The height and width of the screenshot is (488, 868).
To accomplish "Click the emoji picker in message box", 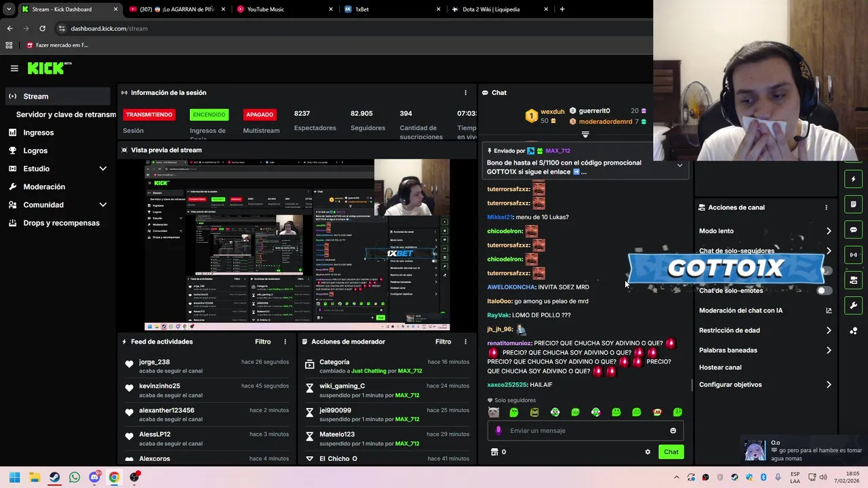I will [x=673, y=430].
